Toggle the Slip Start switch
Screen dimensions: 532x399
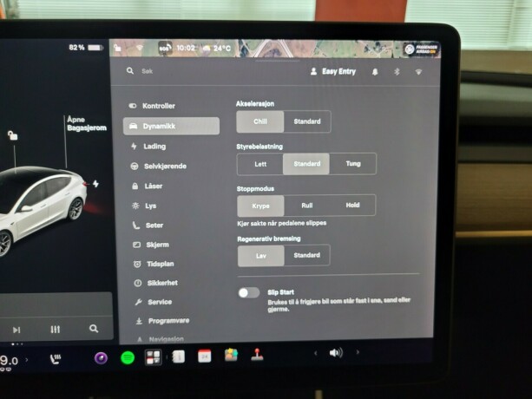[249, 293]
